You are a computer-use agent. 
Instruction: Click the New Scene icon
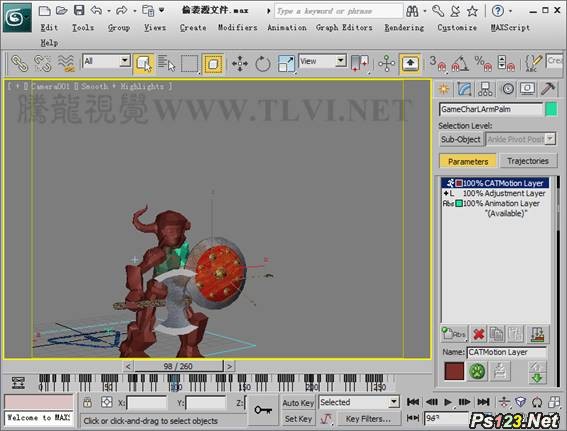[44, 10]
